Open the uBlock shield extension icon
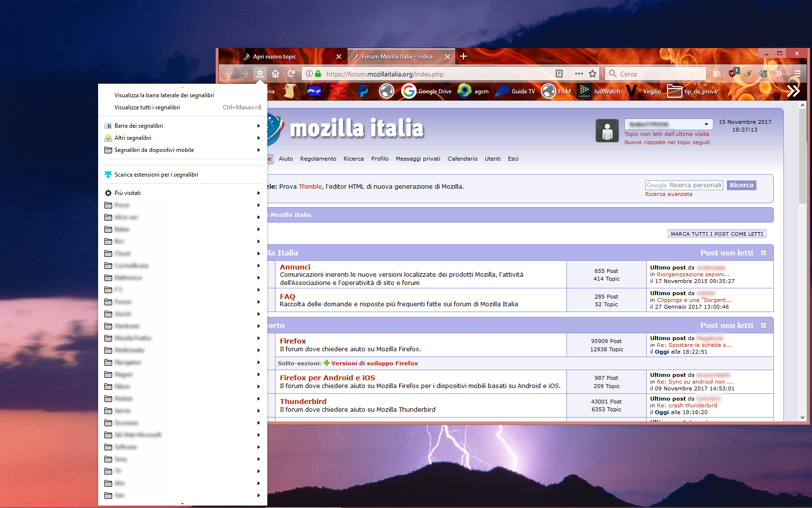The height and width of the screenshot is (508, 812). (x=733, y=74)
